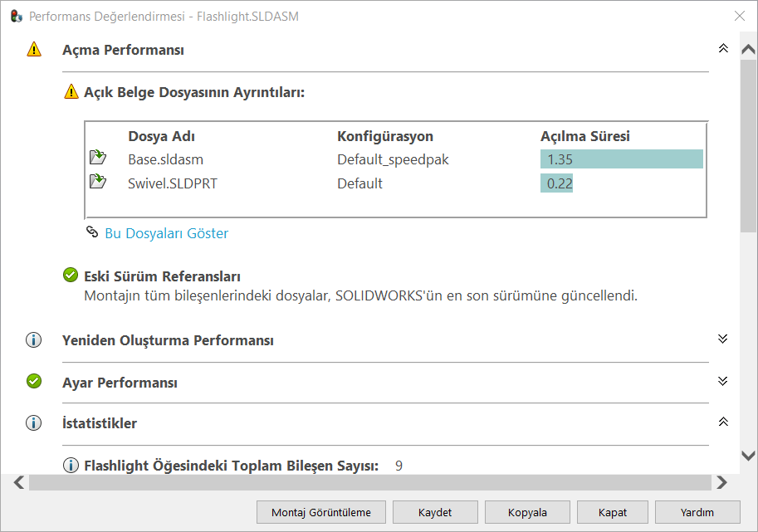This screenshot has width=758, height=532.
Task: Expand the Yeniden Oluşturma Performansı section
Action: tap(723, 339)
